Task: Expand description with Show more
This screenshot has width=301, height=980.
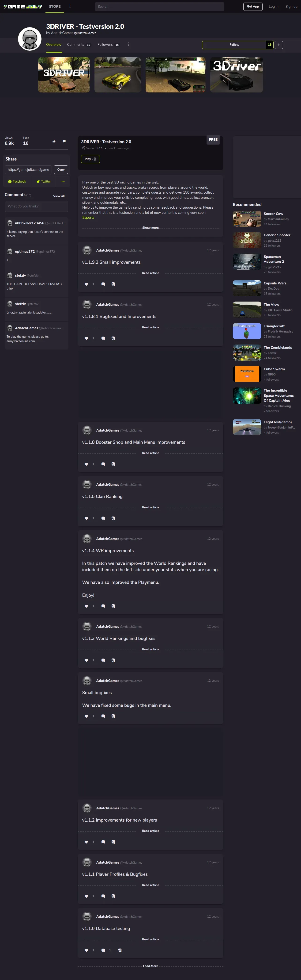Action: click(150, 228)
